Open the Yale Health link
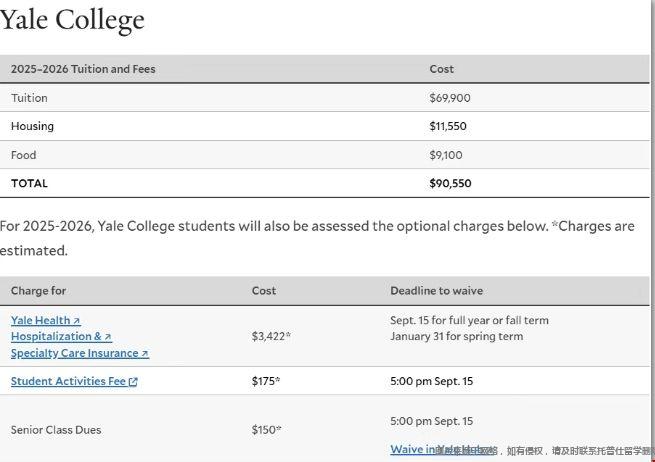This screenshot has height=462, width=655. 40,320
